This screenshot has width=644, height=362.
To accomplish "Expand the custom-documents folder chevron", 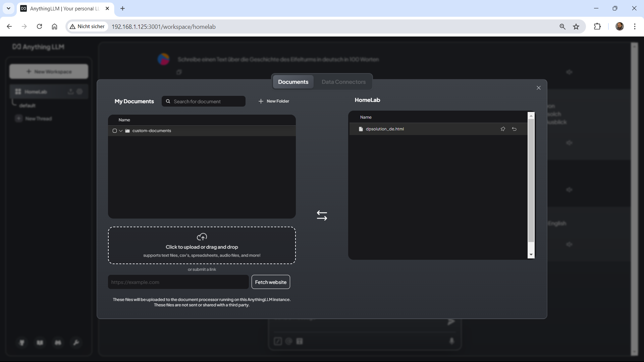I will tap(121, 131).
